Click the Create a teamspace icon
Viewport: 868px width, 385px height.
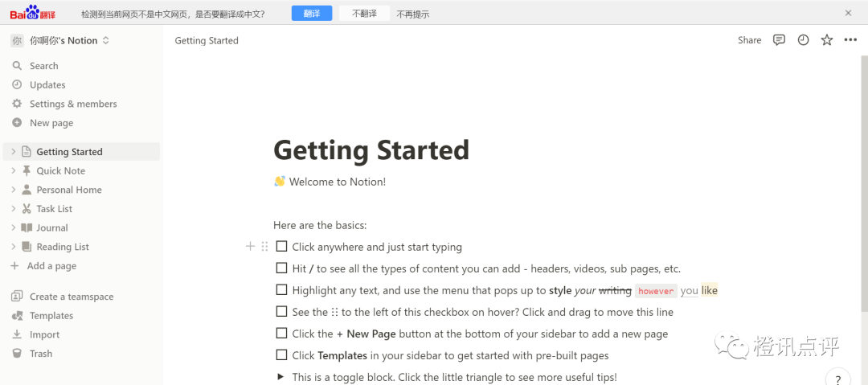tap(17, 297)
